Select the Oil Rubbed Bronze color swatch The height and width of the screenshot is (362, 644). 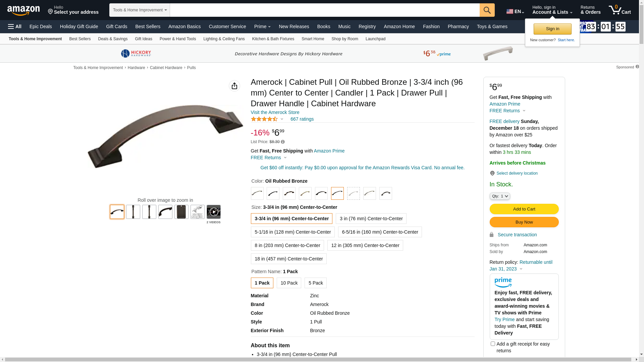(x=337, y=193)
